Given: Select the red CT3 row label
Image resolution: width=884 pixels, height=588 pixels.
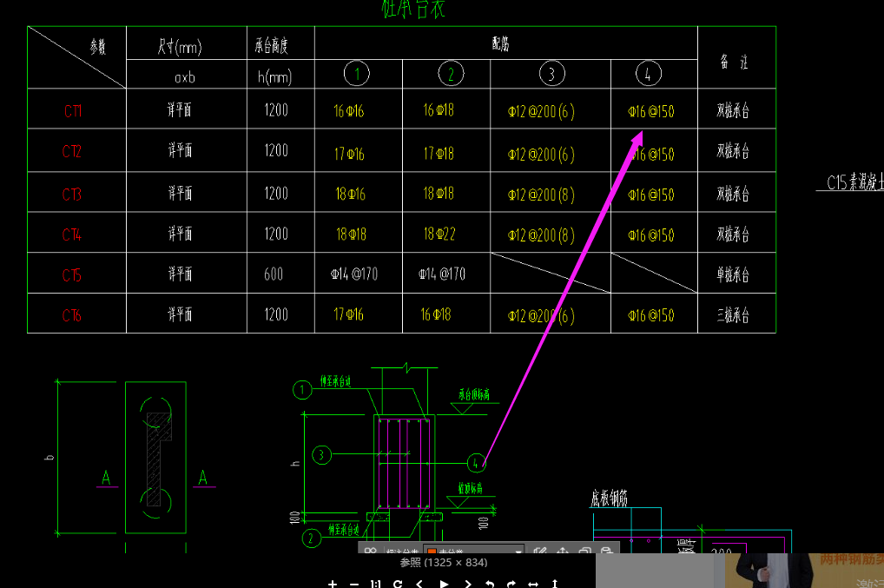Looking at the screenshot, I should pos(71,194).
